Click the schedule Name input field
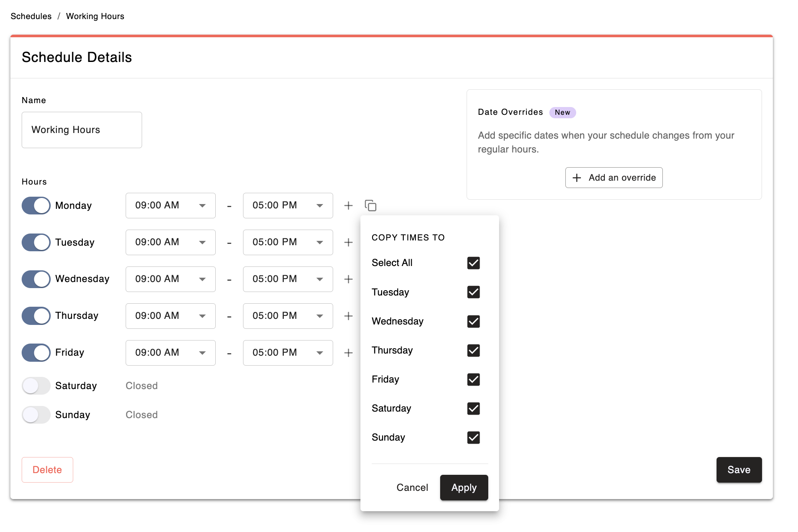 [82, 130]
